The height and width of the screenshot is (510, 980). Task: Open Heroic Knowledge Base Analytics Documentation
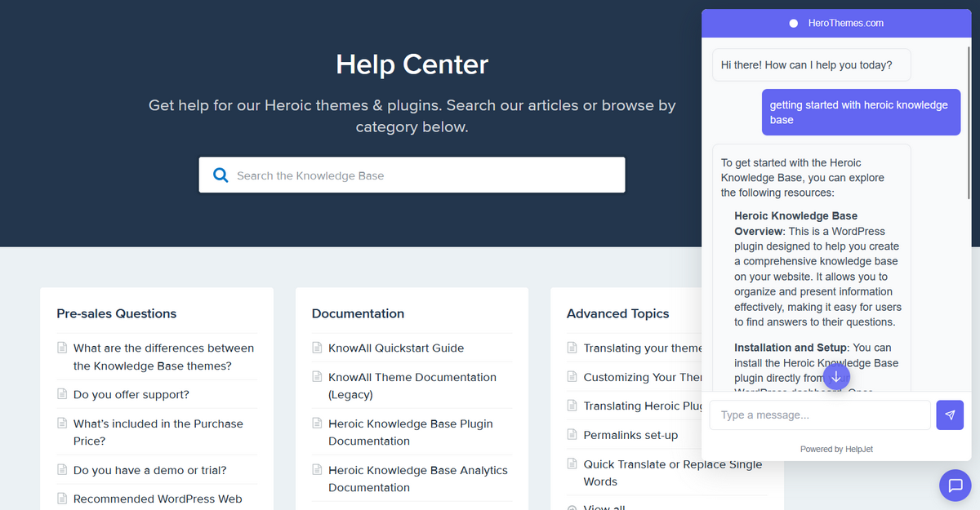(418, 478)
